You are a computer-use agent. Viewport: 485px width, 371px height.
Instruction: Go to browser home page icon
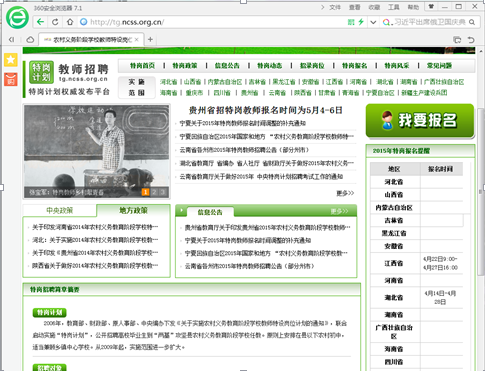70,22
